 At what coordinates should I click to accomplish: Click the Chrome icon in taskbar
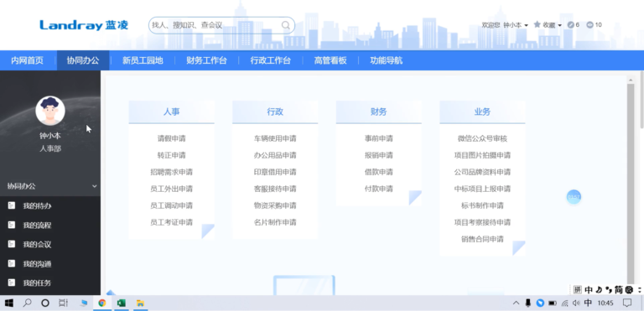click(x=101, y=303)
